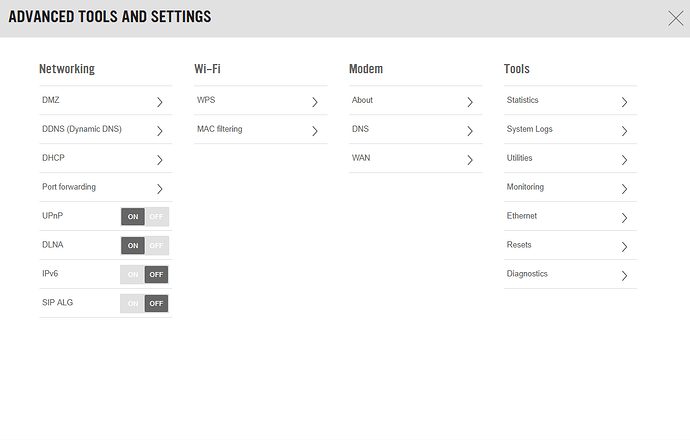Click the arrow icon beside DDNS (Dynamic DNS)
This screenshot has width=690, height=441.
(x=159, y=130)
